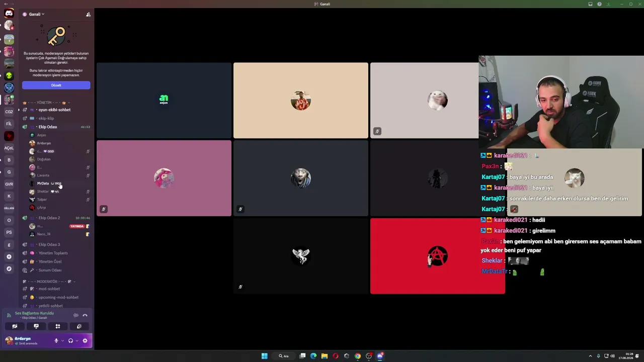
Task: Click invite people icon beside server name
Action: pyautogui.click(x=88, y=14)
